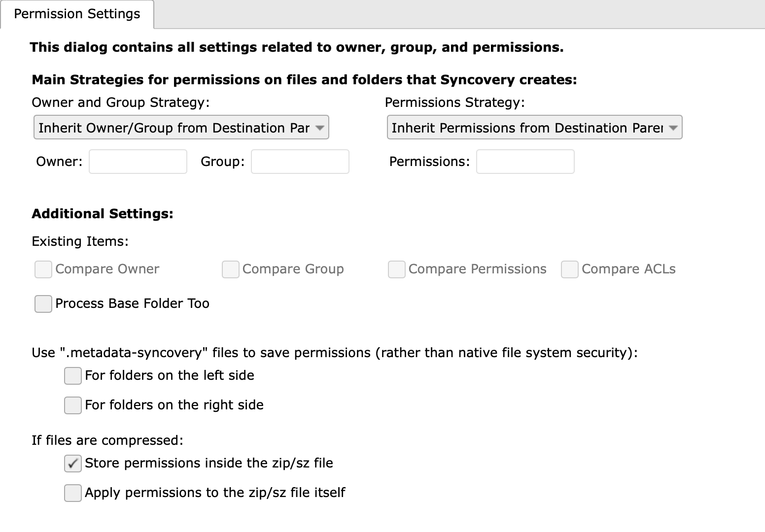This screenshot has width=765, height=532.
Task: Click inside the Group input field
Action: [300, 162]
